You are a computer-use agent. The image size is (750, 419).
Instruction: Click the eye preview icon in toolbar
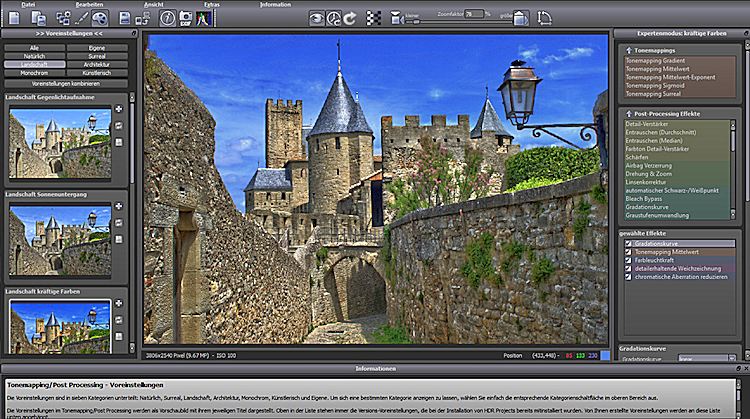coord(317,18)
